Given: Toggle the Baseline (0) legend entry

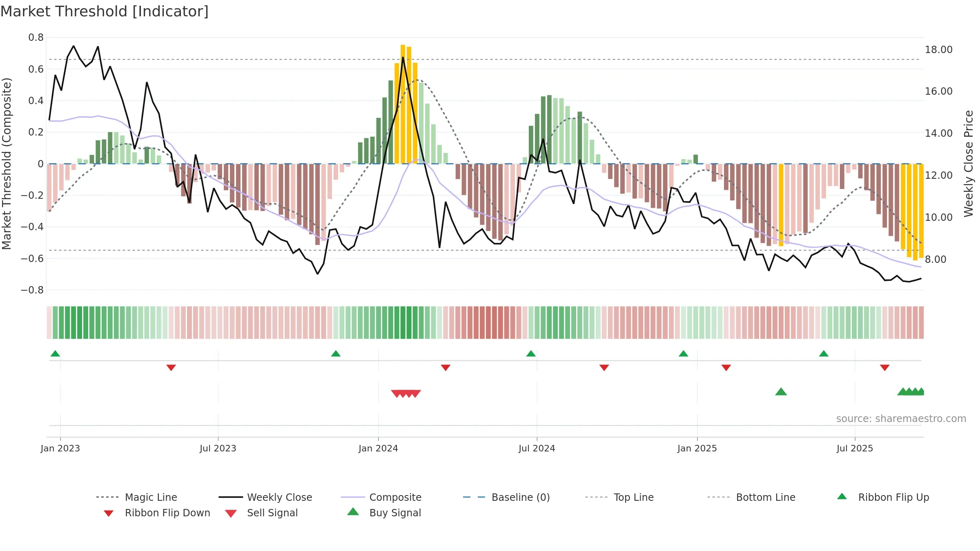Looking at the screenshot, I should [x=506, y=497].
